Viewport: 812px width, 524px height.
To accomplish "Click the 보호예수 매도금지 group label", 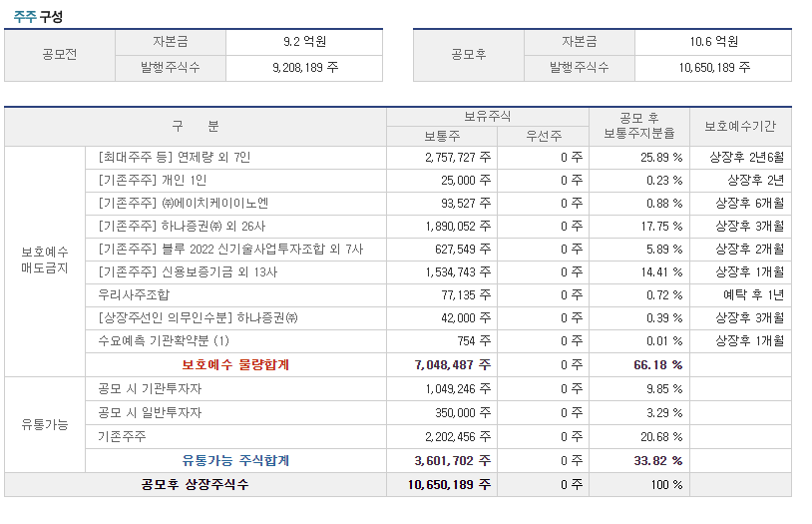I will coord(45,261).
